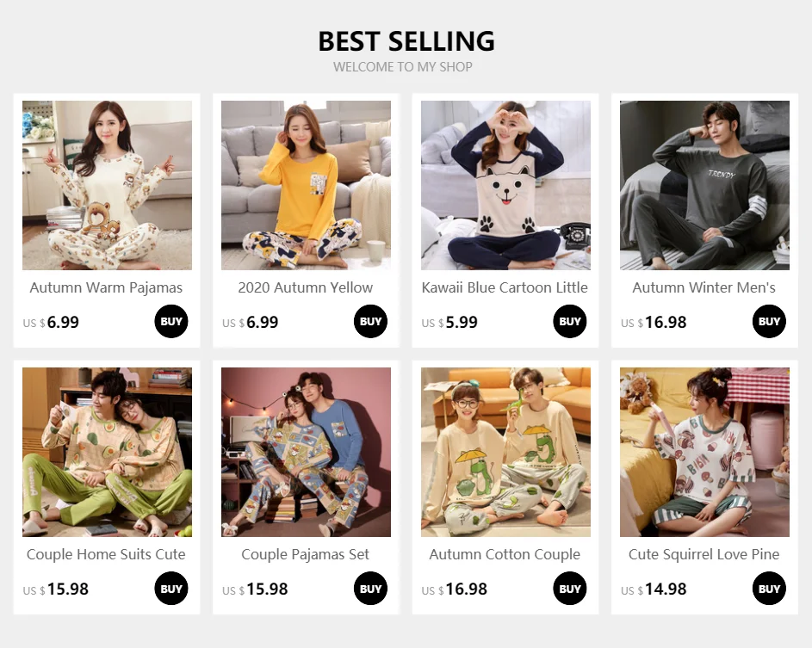Click BUY for Couple Pajamas Set
Screen dimensions: 812x648
click(371, 589)
